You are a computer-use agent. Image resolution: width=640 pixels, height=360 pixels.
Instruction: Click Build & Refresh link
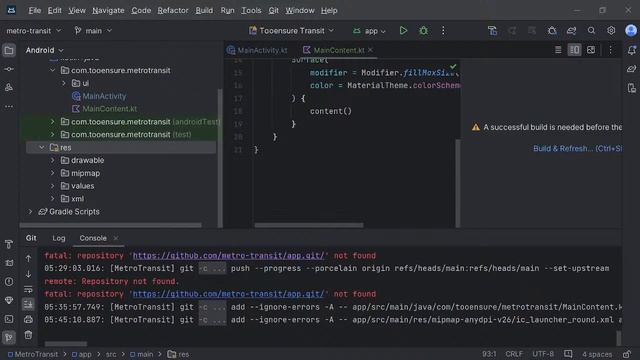(x=578, y=149)
